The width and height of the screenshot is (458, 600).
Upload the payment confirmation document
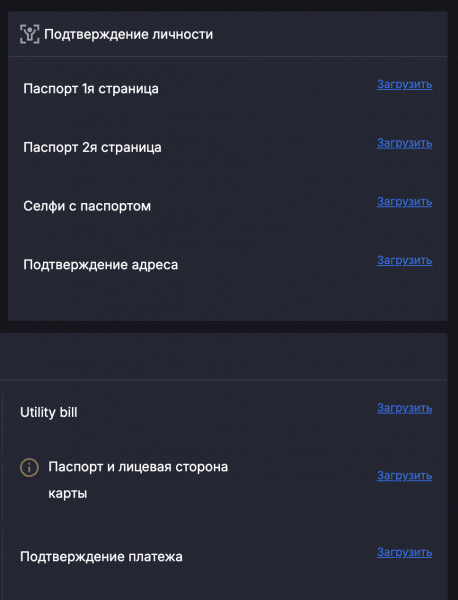[x=404, y=552]
